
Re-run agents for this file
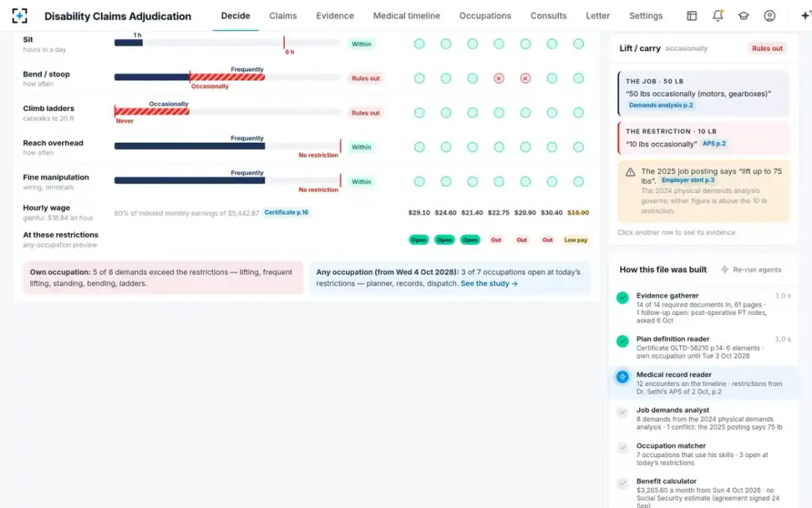[x=751, y=270]
